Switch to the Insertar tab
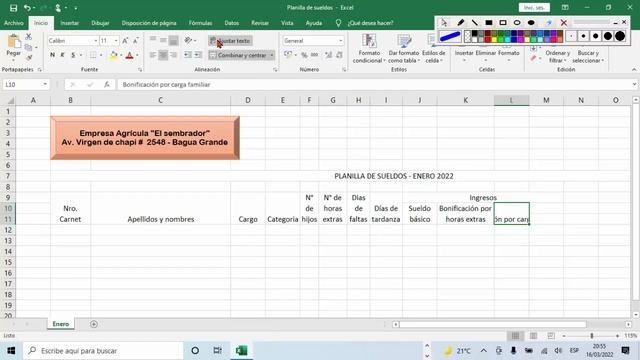The image size is (640, 360). point(70,23)
